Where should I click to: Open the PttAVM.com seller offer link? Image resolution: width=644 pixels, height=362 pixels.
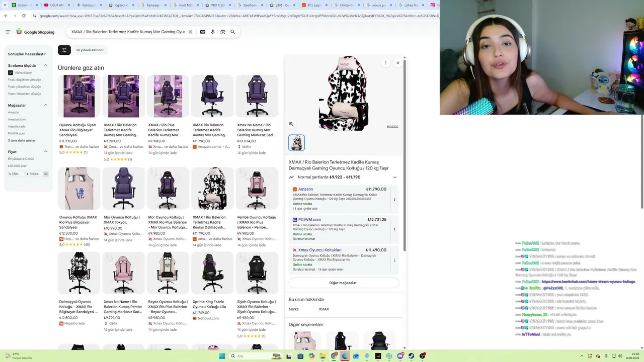tap(309, 220)
